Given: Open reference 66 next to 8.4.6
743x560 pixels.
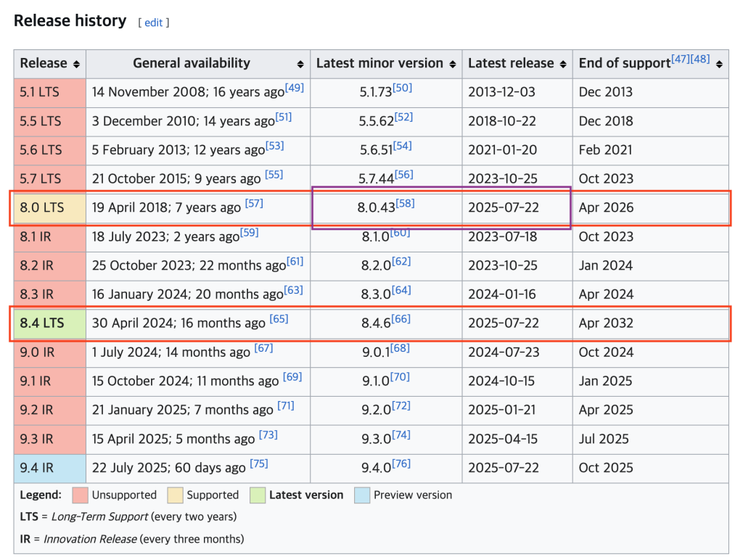Looking at the screenshot, I should click(401, 319).
